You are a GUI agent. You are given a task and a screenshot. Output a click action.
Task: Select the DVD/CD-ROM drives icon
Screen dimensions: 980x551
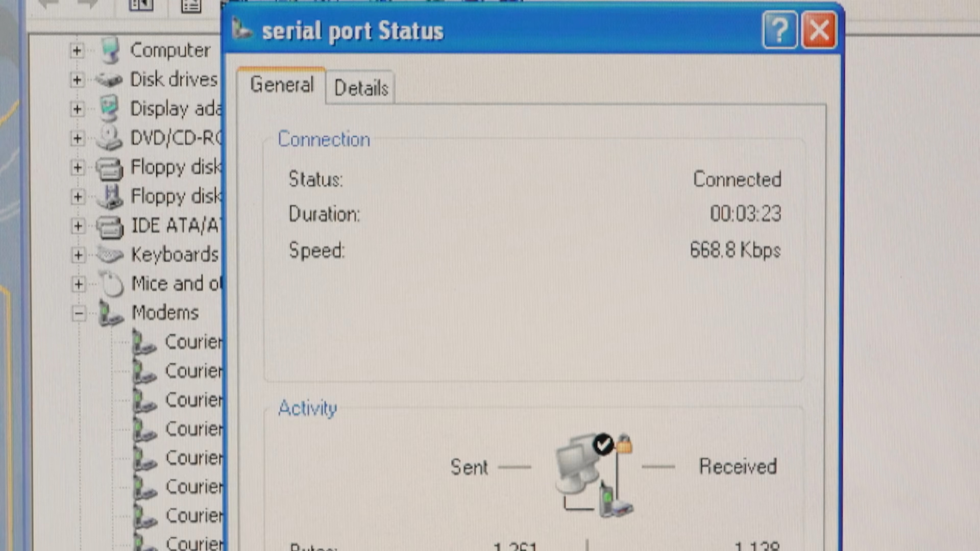[x=109, y=137]
